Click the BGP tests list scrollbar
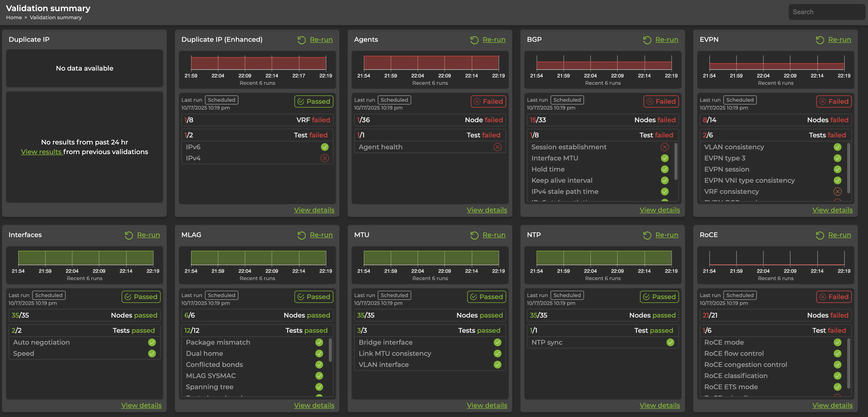 (676, 161)
